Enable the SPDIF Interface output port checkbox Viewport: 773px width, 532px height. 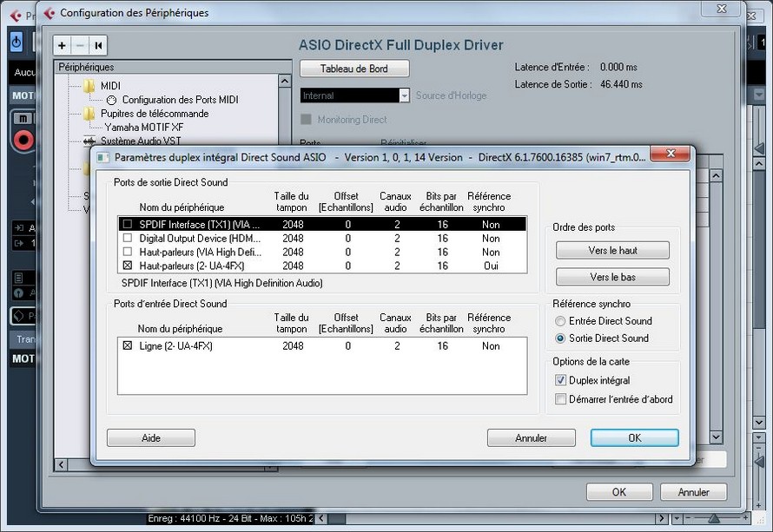coord(128,224)
